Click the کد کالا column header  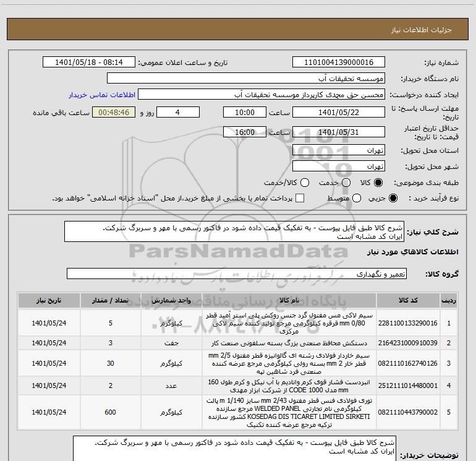point(408,300)
